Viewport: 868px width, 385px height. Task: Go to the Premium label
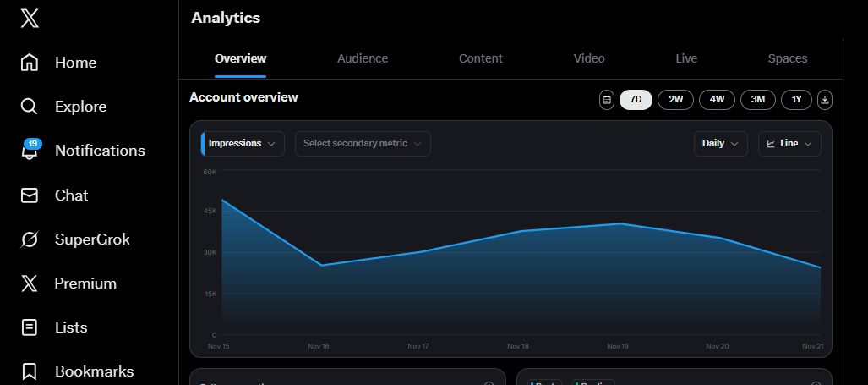pyautogui.click(x=86, y=283)
